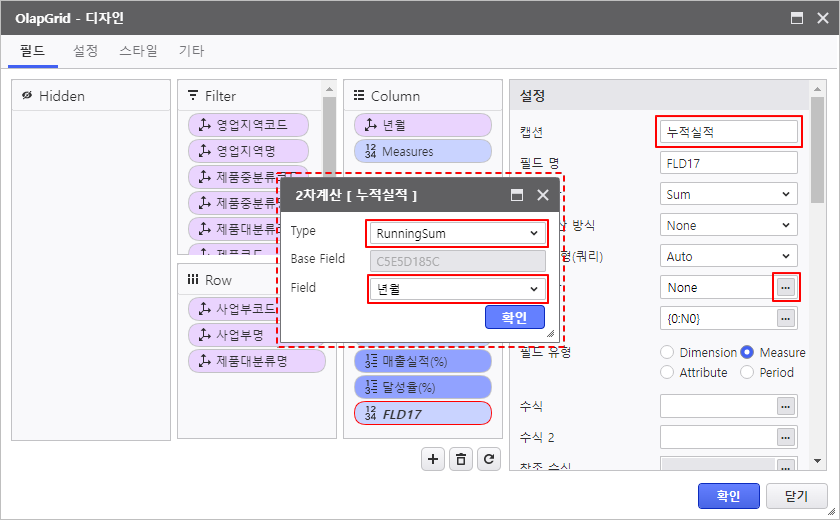This screenshot has width=840, height=520.
Task: Click the trash delete field icon
Action: pos(460,459)
